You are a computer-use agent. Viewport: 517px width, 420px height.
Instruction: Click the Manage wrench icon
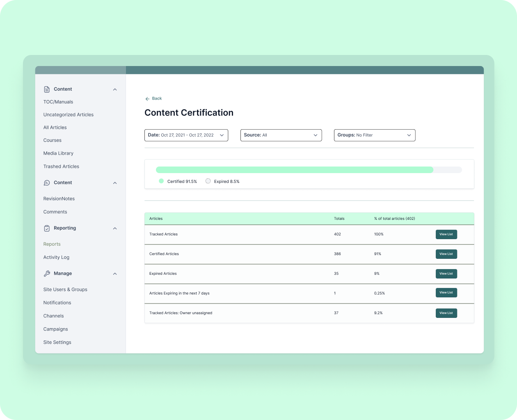pos(46,274)
